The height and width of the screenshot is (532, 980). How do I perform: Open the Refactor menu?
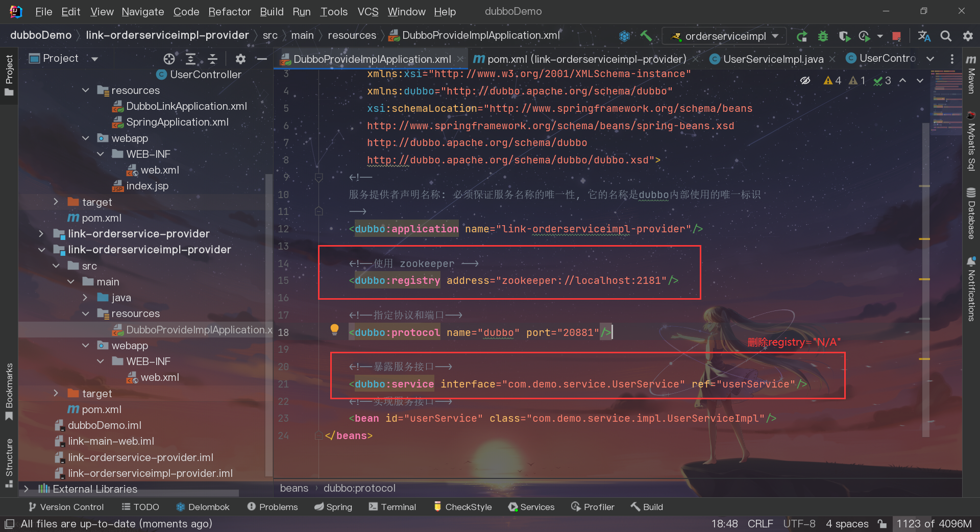(x=229, y=12)
